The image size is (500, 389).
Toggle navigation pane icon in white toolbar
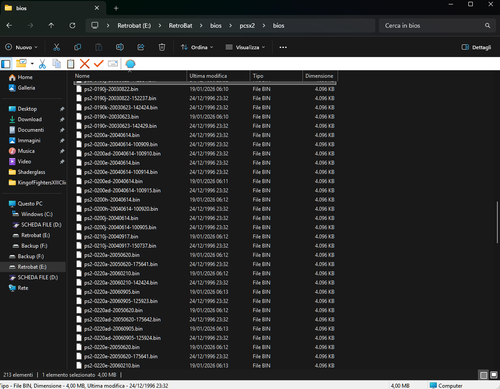(x=6, y=64)
